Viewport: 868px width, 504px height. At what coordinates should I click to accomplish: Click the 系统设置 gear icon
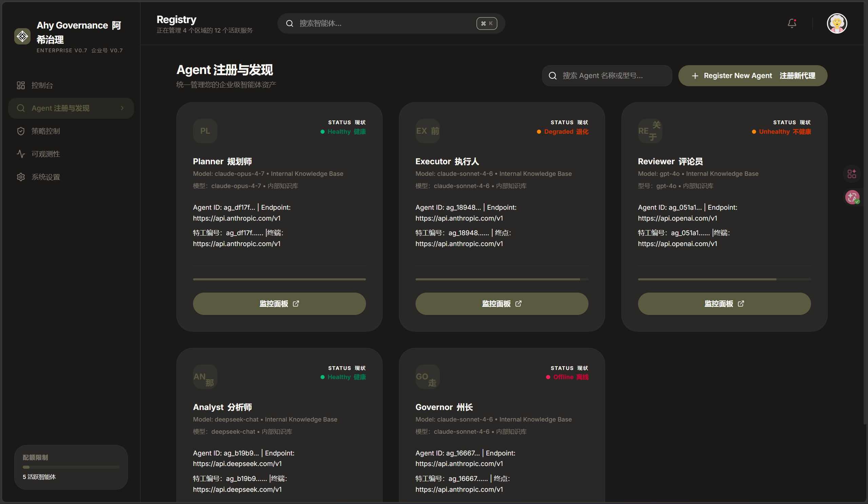[21, 177]
